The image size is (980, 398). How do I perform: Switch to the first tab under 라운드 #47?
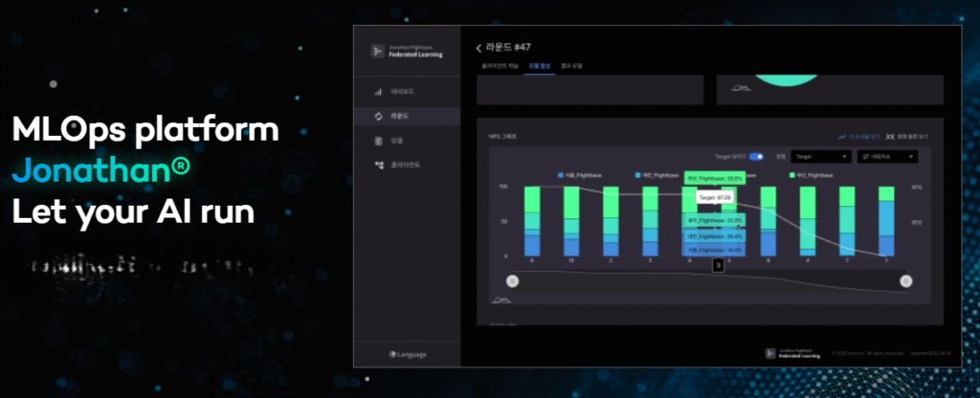(x=499, y=66)
